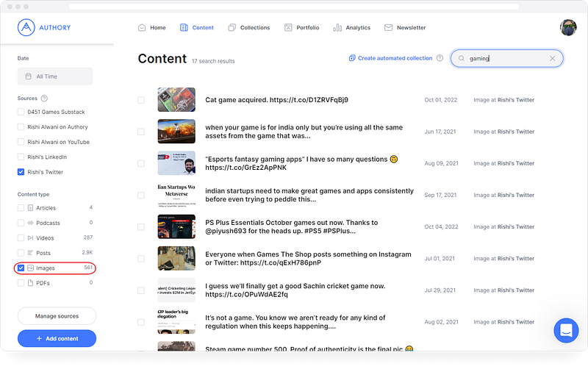The height and width of the screenshot is (372, 588).
Task: Enable the Articles content type filter
Action: 21,208
